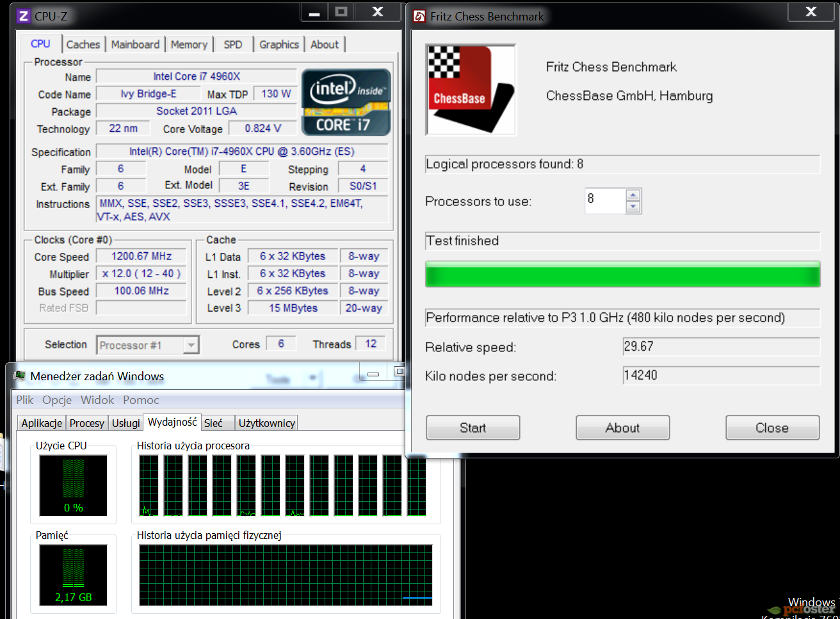840x619 pixels.
Task: Switch to the Użytkownicy tab
Action: tap(266, 423)
